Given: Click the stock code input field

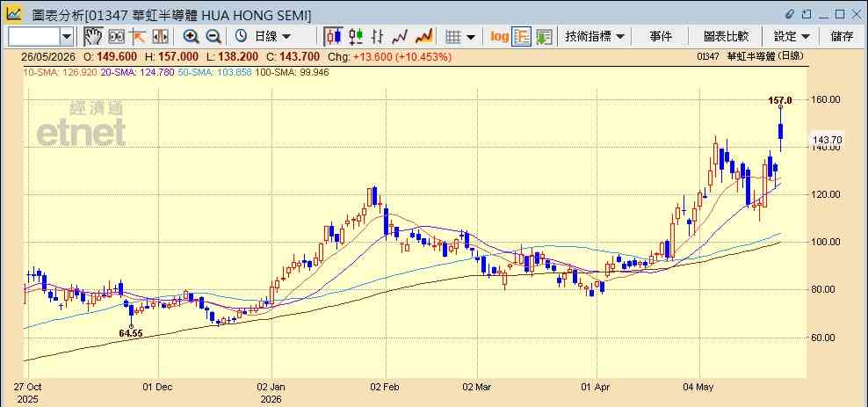Looking at the screenshot, I should click(33, 37).
